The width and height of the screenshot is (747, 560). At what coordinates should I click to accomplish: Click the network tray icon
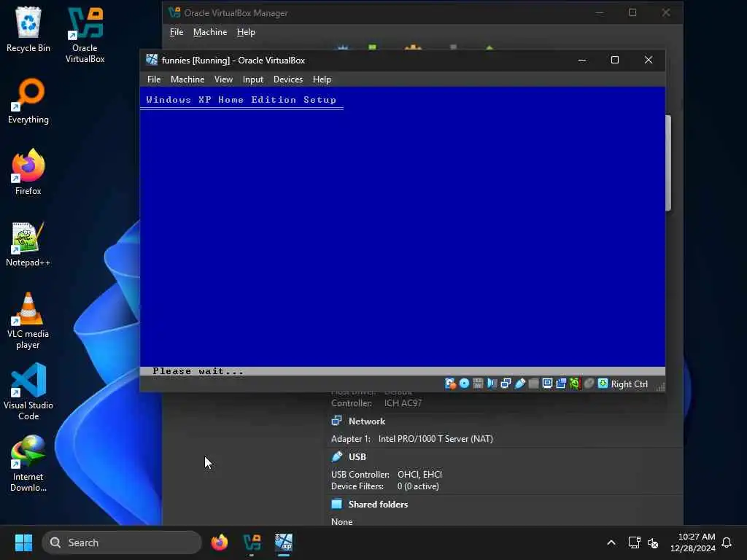click(x=634, y=542)
